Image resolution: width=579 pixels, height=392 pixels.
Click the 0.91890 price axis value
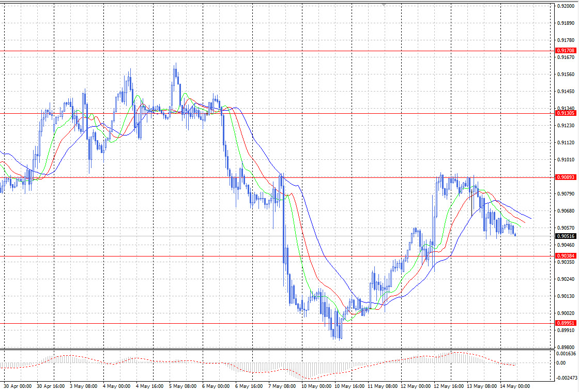(x=566, y=23)
